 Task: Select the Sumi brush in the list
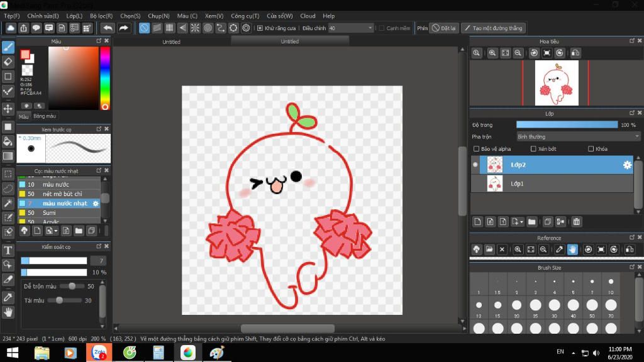pyautogui.click(x=58, y=212)
